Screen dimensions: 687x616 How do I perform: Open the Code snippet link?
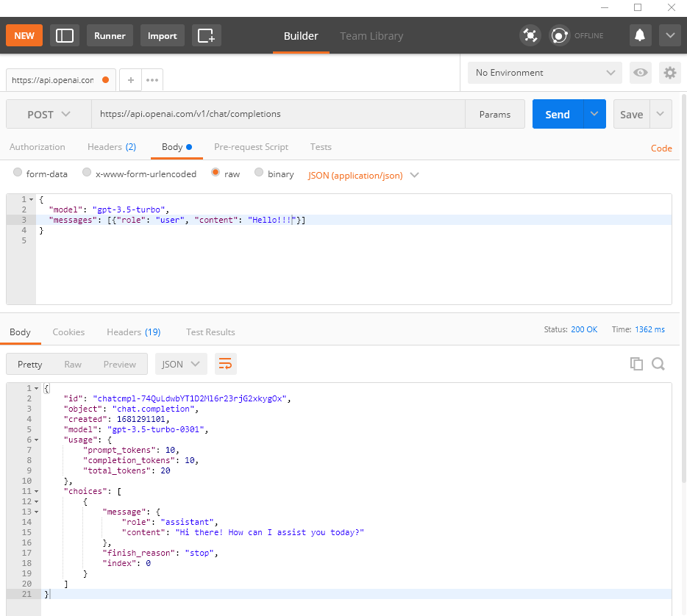661,148
